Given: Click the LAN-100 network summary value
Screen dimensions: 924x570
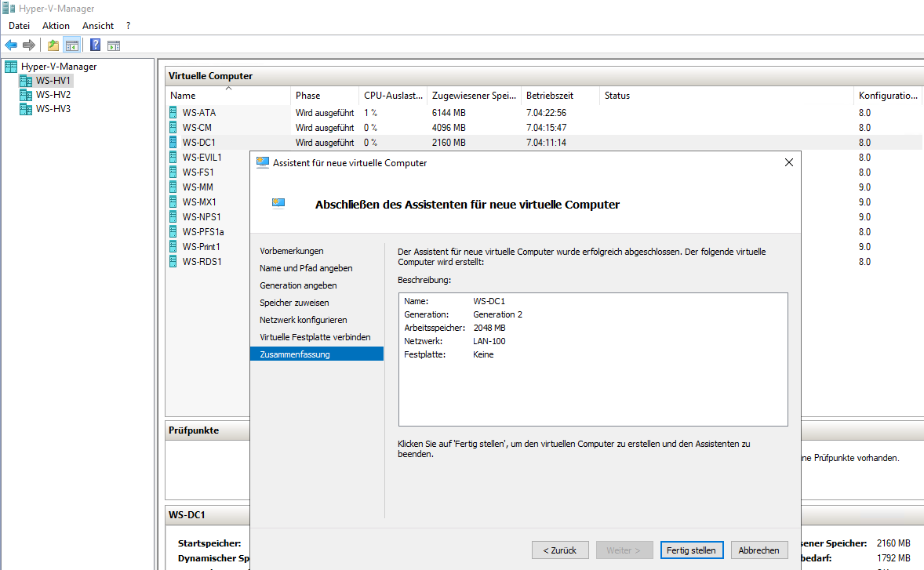Looking at the screenshot, I should click(x=489, y=341).
